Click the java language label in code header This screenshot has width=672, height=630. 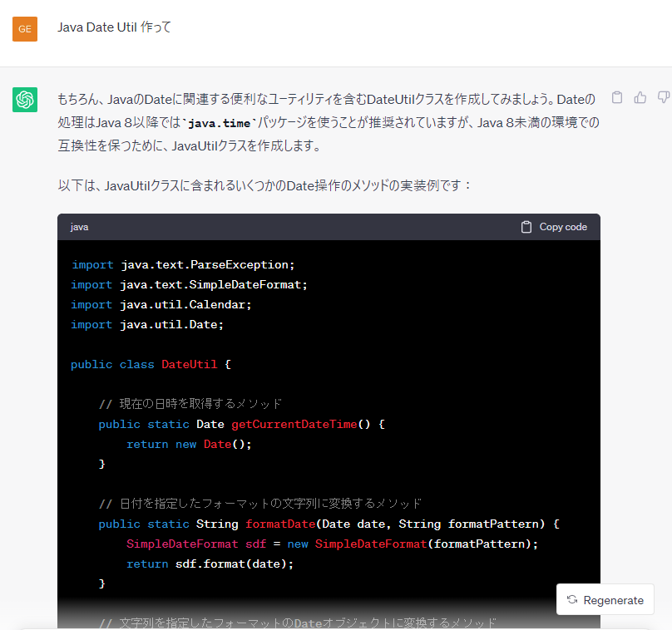click(80, 227)
